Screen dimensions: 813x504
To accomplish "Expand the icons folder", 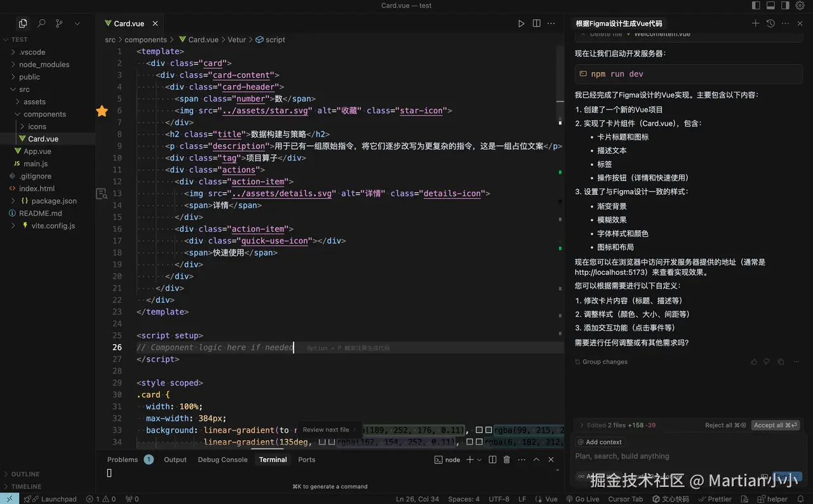I will pos(48,126).
